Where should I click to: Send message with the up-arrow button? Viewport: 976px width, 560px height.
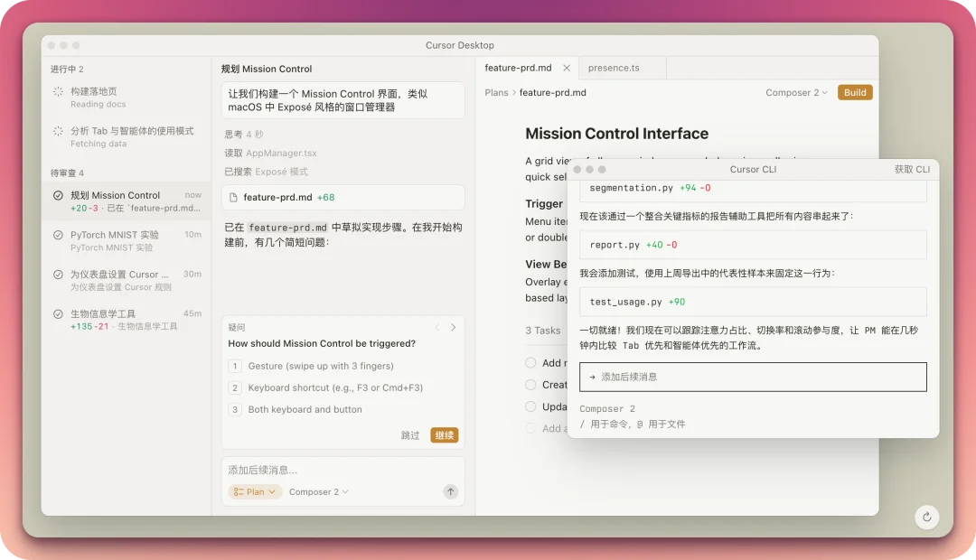pos(451,491)
